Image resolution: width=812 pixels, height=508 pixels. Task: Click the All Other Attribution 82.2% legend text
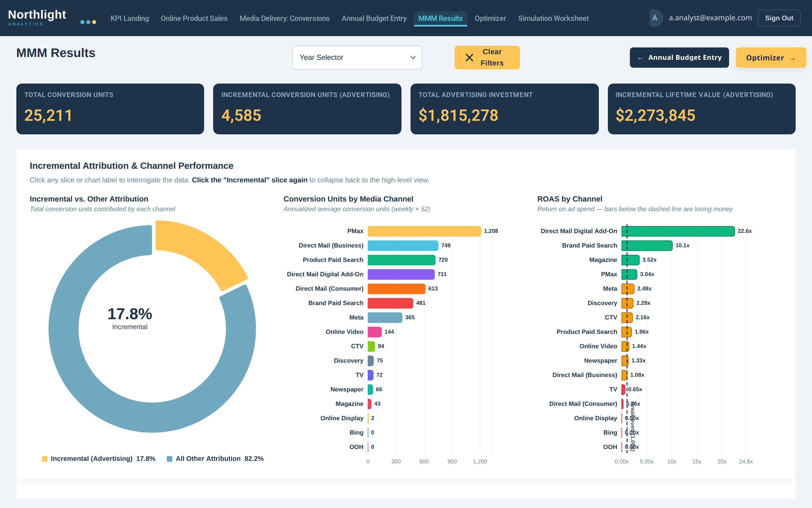click(219, 459)
